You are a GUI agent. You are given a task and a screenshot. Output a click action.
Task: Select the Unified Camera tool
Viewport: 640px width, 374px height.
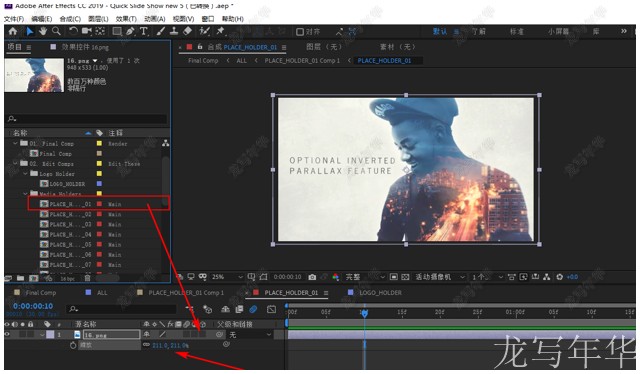tap(87, 31)
